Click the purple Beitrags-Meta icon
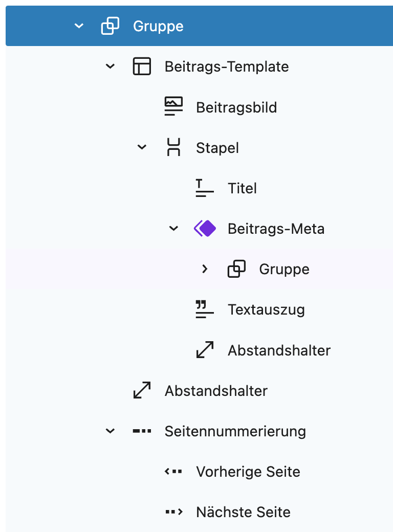 [x=205, y=228]
